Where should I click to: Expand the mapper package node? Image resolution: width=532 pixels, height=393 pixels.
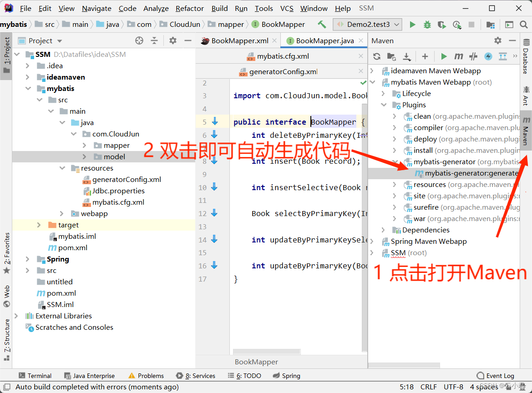pyautogui.click(x=85, y=146)
